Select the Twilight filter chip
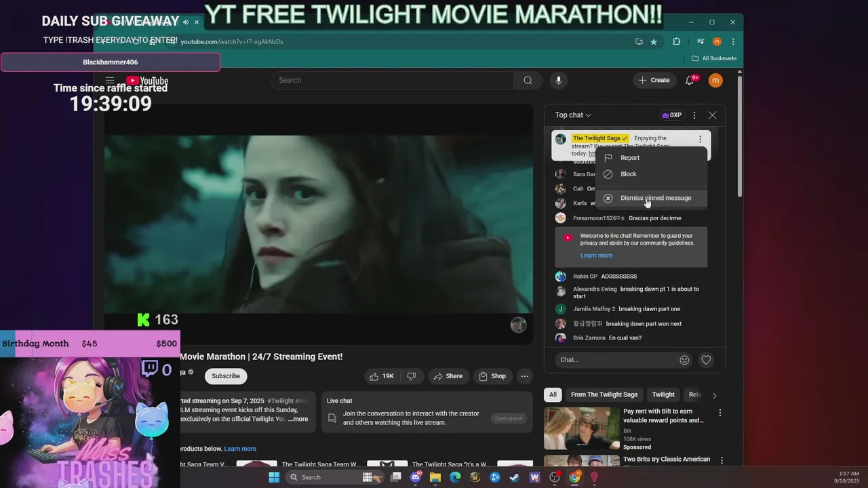 point(663,394)
